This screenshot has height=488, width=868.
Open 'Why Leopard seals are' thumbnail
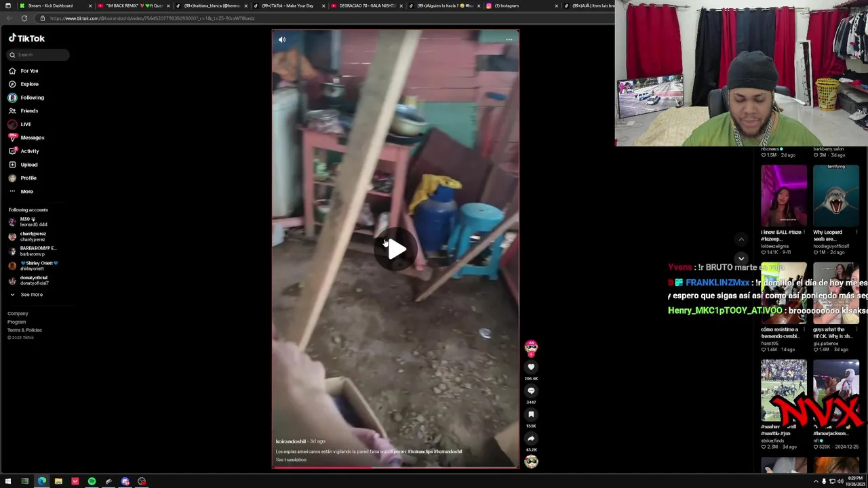pos(836,195)
